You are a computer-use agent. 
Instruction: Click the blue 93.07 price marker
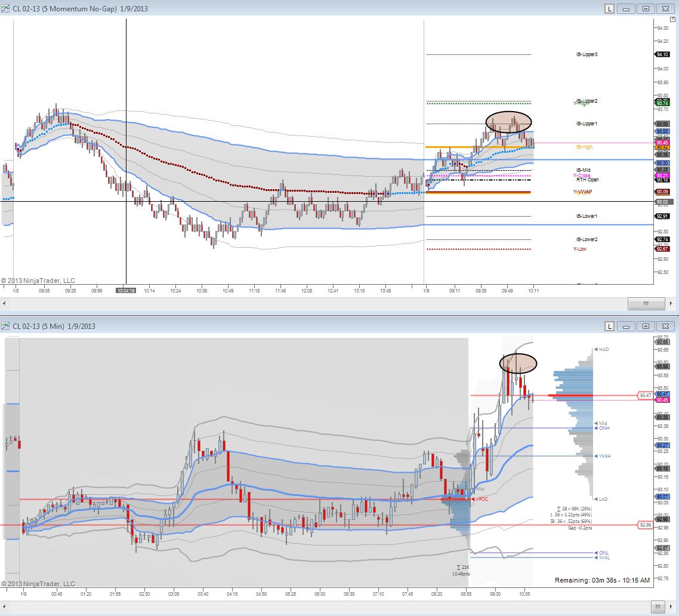(662, 497)
